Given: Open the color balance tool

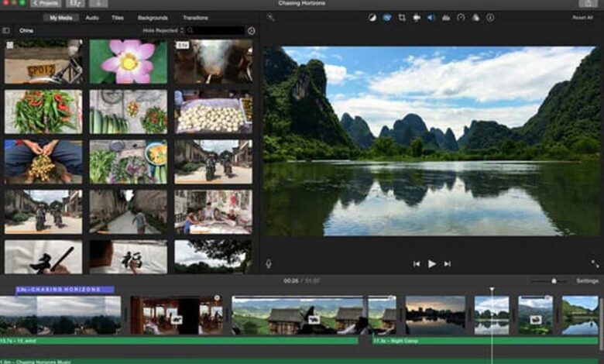Looking at the screenshot, I should tap(374, 17).
